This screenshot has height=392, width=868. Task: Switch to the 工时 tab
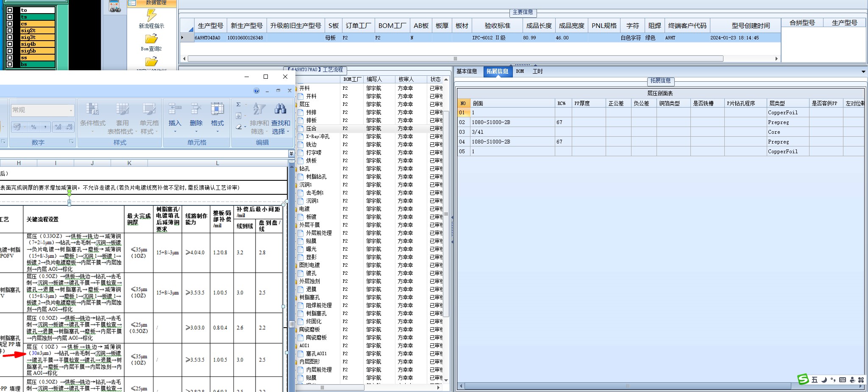coord(537,71)
